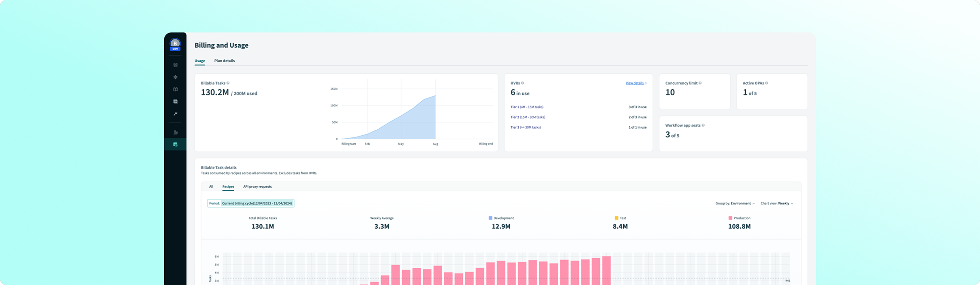980x285 pixels.
Task: Open the stacked layers icon in sidebar
Action: pyautogui.click(x=175, y=65)
